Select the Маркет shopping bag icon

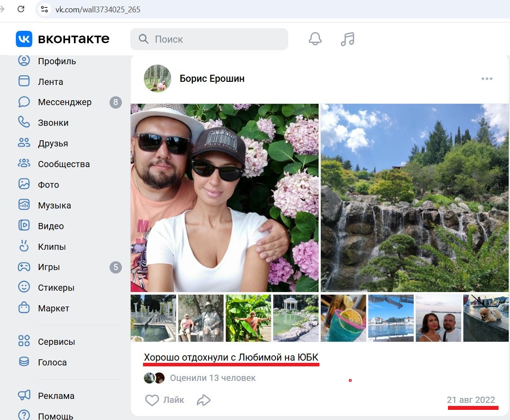point(24,308)
